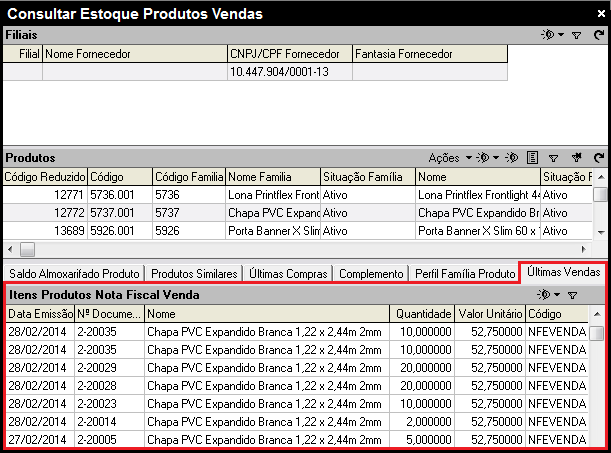
Task: Select document number 2-20023 cell
Action: coord(109,404)
